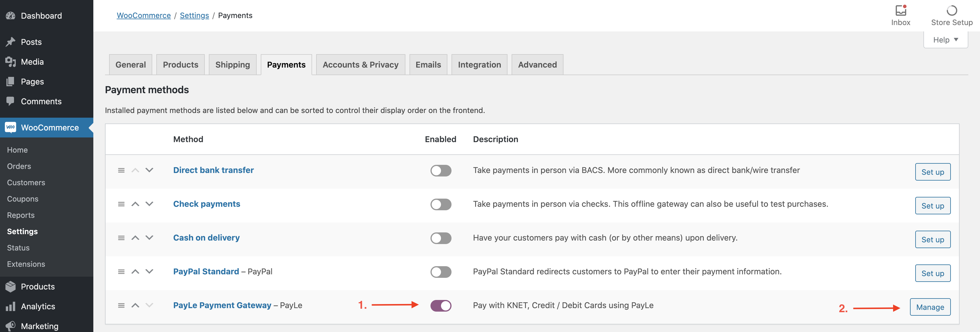The width and height of the screenshot is (980, 332).
Task: Grab the Direct bank transfer drag handle
Action: [121, 170]
